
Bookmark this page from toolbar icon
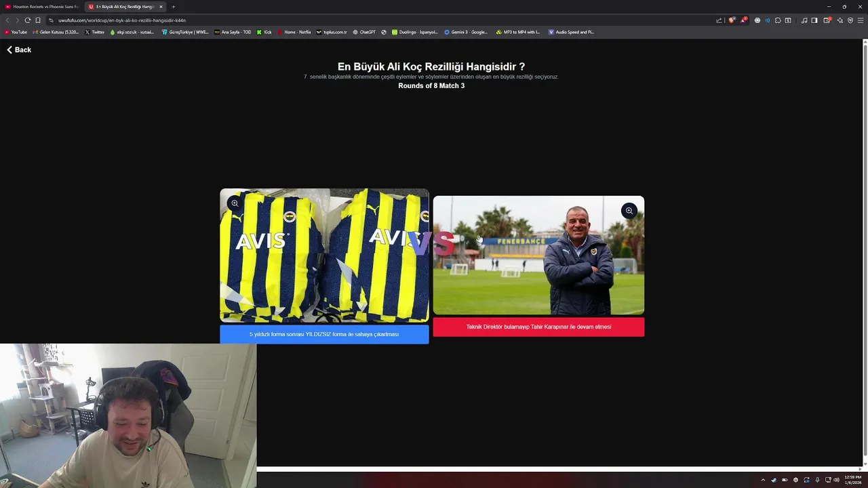38,20
